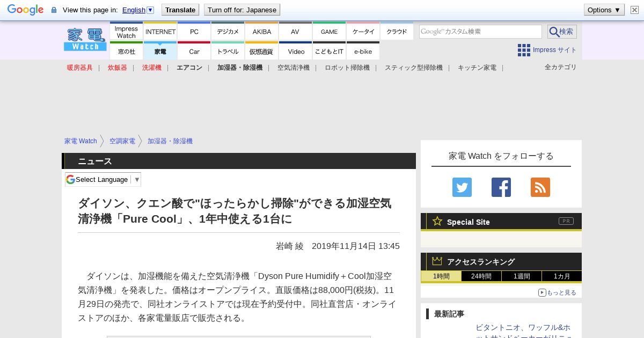Go to 洗濯機 category
644x338 pixels.
pos(152,68)
